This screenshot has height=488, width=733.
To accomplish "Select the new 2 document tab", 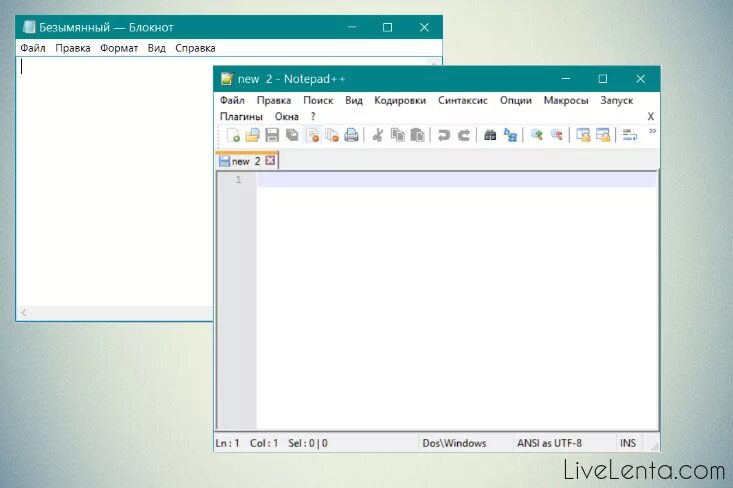I will [247, 161].
